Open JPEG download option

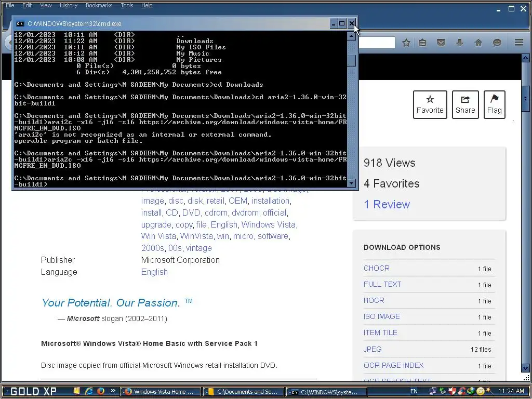click(373, 349)
